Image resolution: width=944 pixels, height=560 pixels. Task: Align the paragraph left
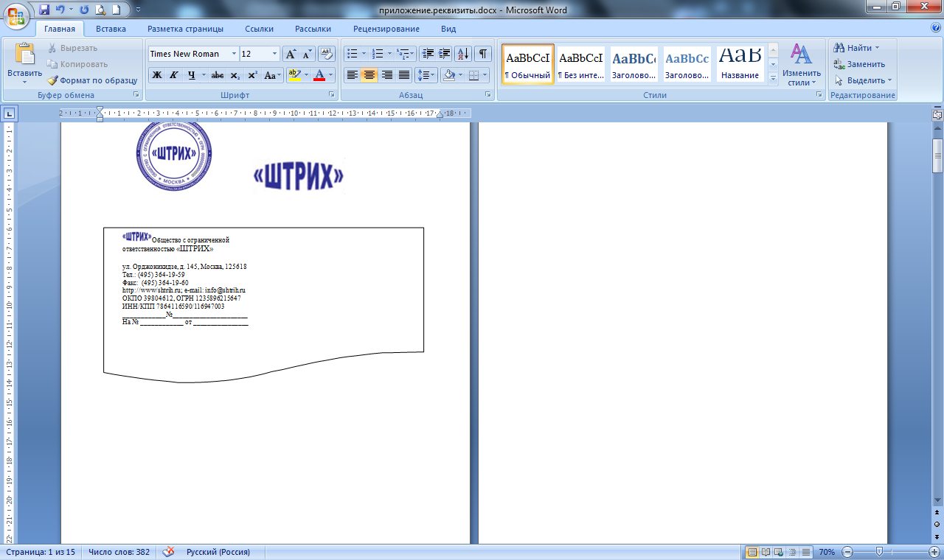coord(353,75)
